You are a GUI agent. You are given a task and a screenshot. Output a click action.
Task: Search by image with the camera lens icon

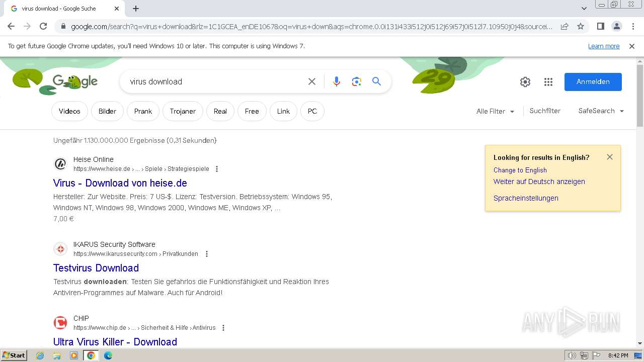357,81
